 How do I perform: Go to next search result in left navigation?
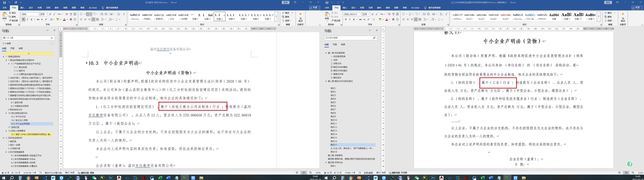point(54,43)
